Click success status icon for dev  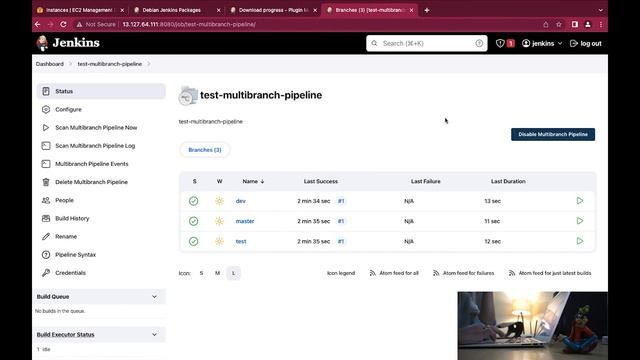tap(193, 201)
